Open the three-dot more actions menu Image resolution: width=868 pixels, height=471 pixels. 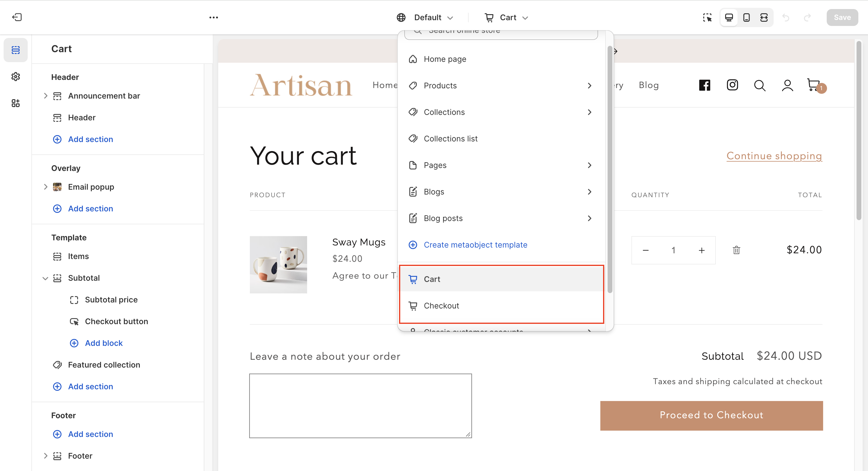click(x=214, y=17)
